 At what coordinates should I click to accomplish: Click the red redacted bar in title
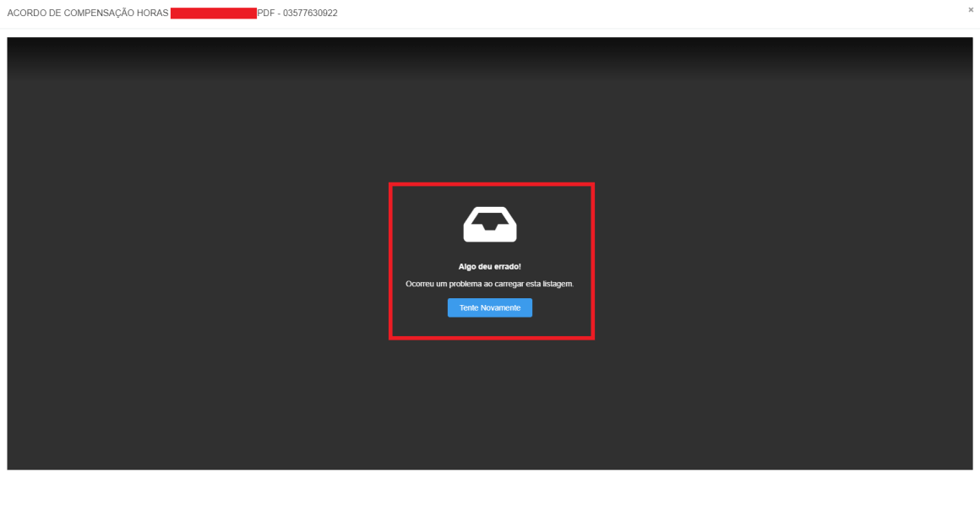[213, 14]
